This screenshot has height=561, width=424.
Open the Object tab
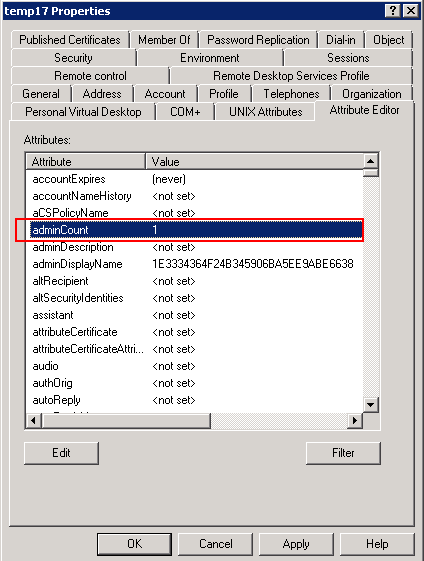389,40
